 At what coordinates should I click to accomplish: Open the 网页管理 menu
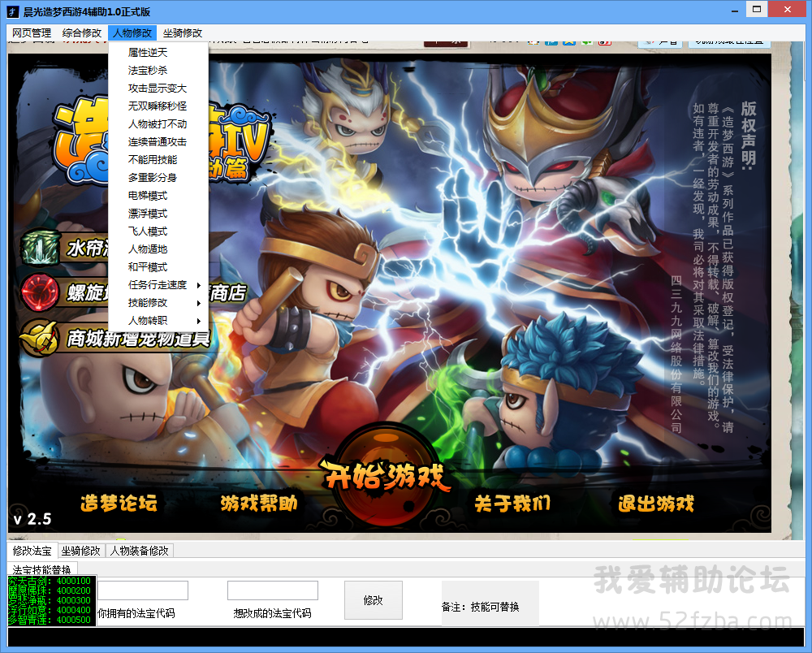coord(32,33)
